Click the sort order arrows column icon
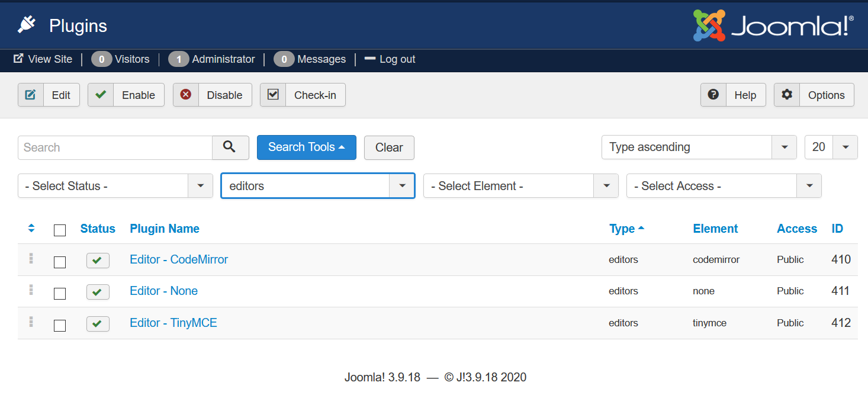Image resolution: width=868 pixels, height=395 pixels. (31, 229)
